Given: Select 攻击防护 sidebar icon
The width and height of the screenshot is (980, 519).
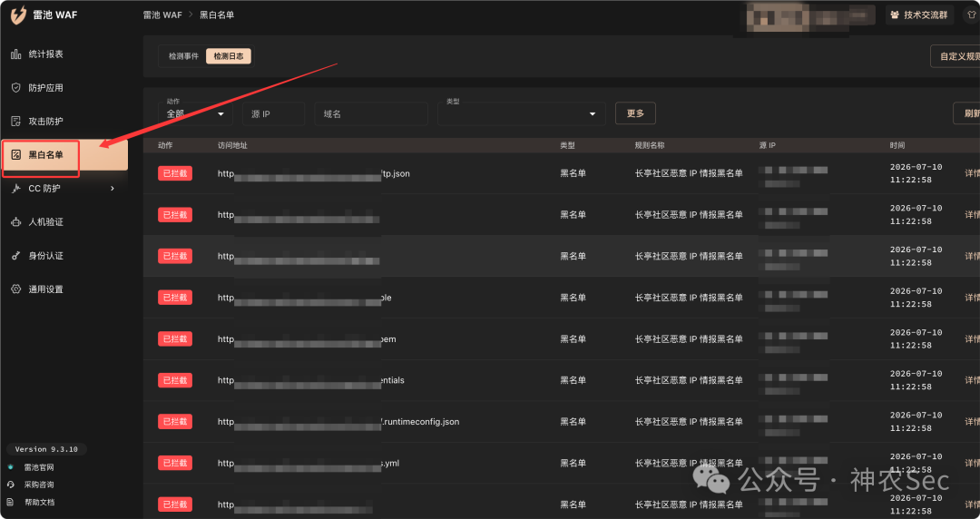Looking at the screenshot, I should 16,122.
